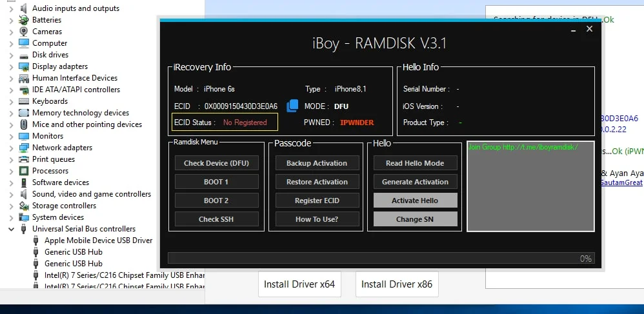The image size is (644, 314).
Task: Click the Batteries device icon
Action: tap(24, 20)
